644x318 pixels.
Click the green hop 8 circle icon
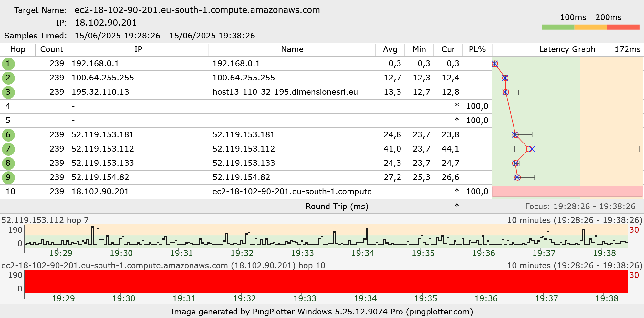point(8,163)
